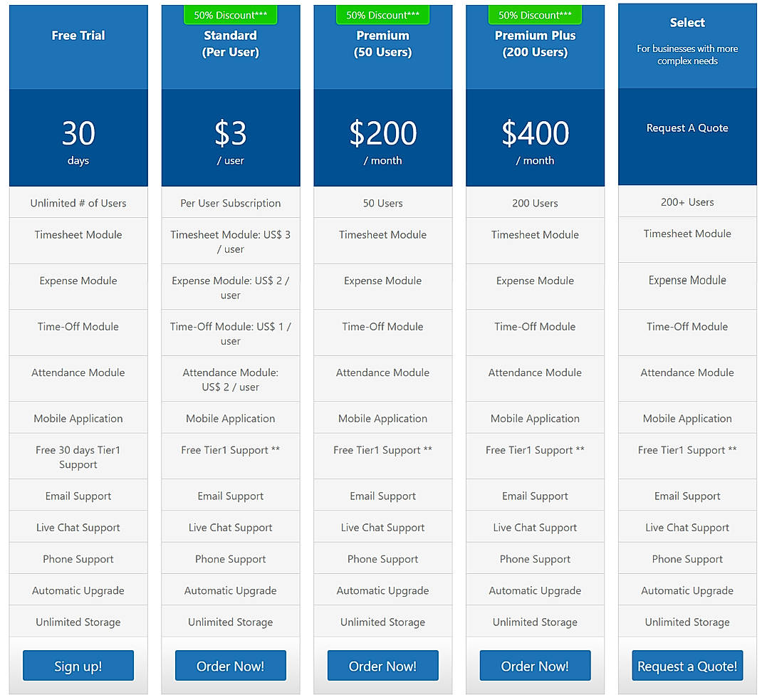Click 'Per User Subscription' row
762x700 pixels.
tap(230, 202)
